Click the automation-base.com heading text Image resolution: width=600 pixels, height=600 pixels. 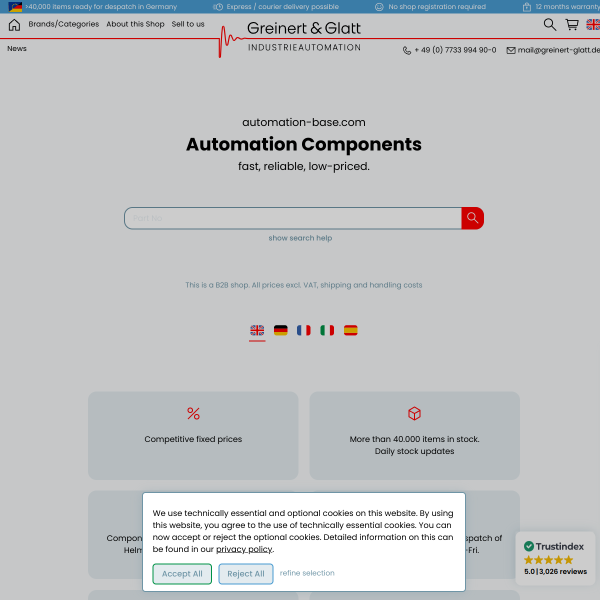tap(304, 122)
